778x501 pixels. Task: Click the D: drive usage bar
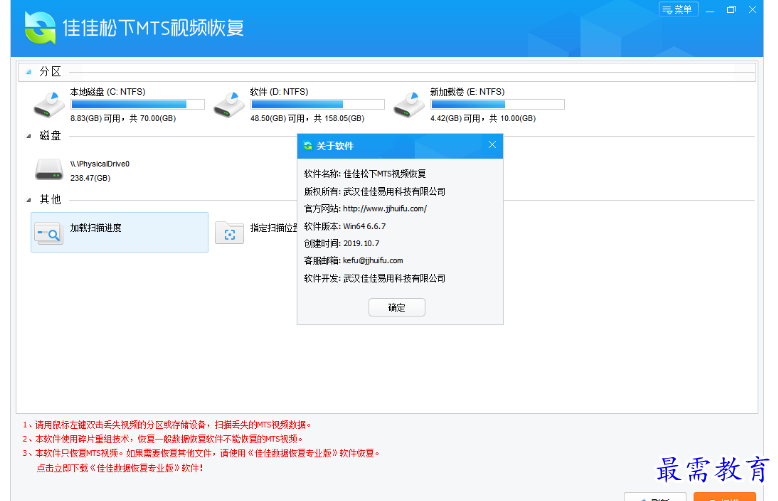coord(318,104)
